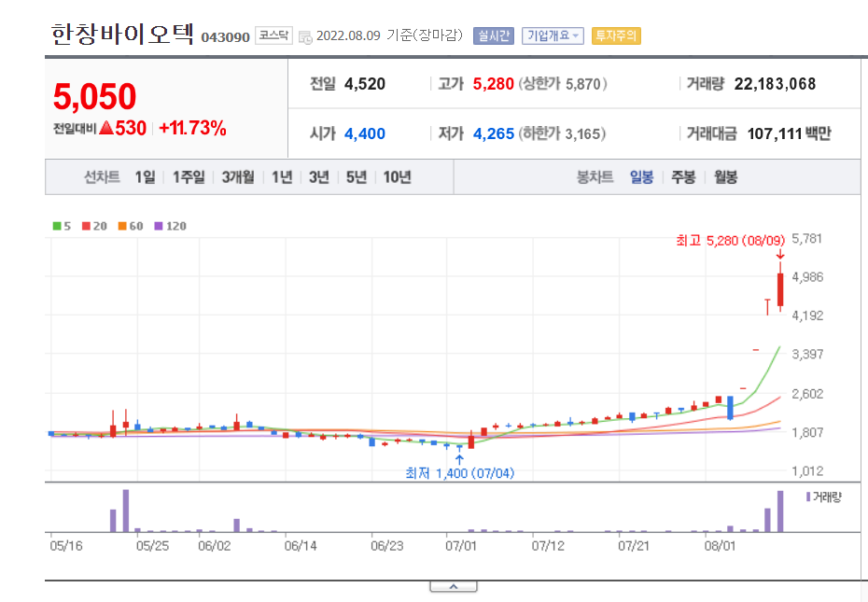The image size is (868, 602).
Task: Select the 1년 line chart period
Action: pos(282,177)
